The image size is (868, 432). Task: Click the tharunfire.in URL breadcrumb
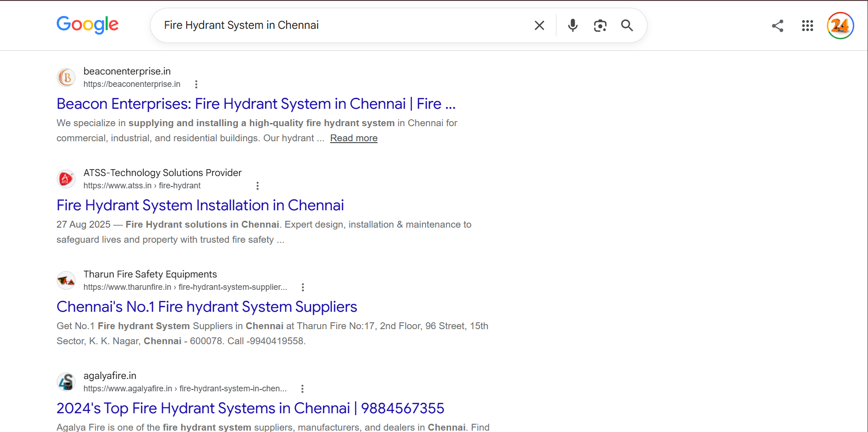pos(185,287)
